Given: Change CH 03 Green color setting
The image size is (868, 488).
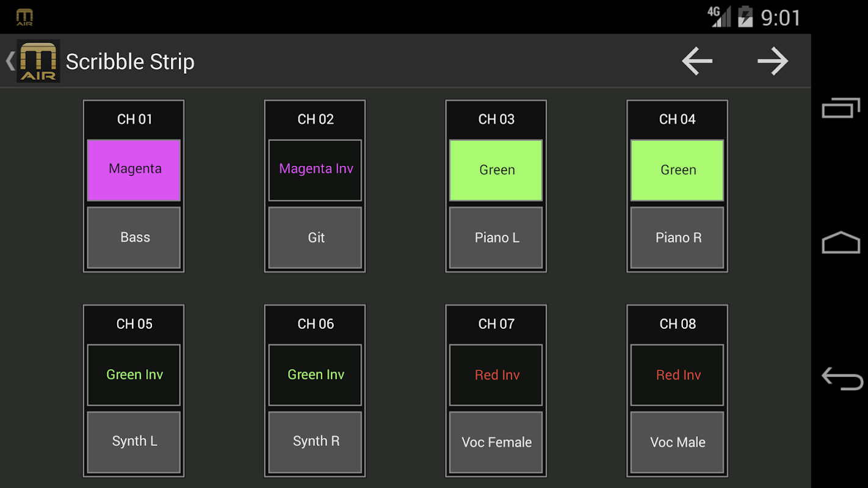Looking at the screenshot, I should point(496,170).
